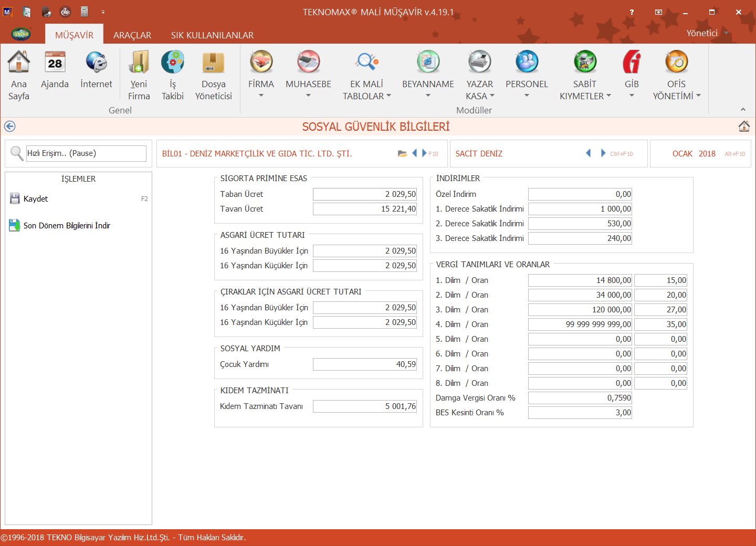
Task: Open the BEYANNAME dropdown menu
Action: pyautogui.click(x=428, y=96)
